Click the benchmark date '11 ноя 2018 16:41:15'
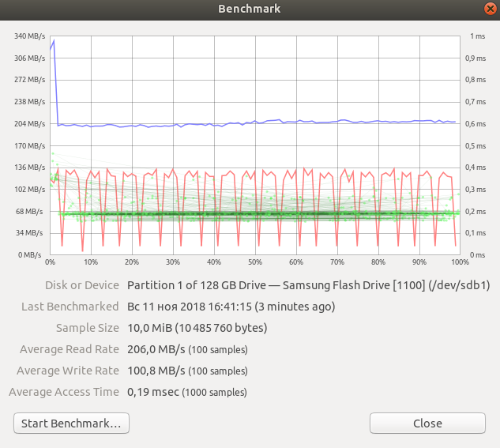500x448 pixels. point(197,307)
